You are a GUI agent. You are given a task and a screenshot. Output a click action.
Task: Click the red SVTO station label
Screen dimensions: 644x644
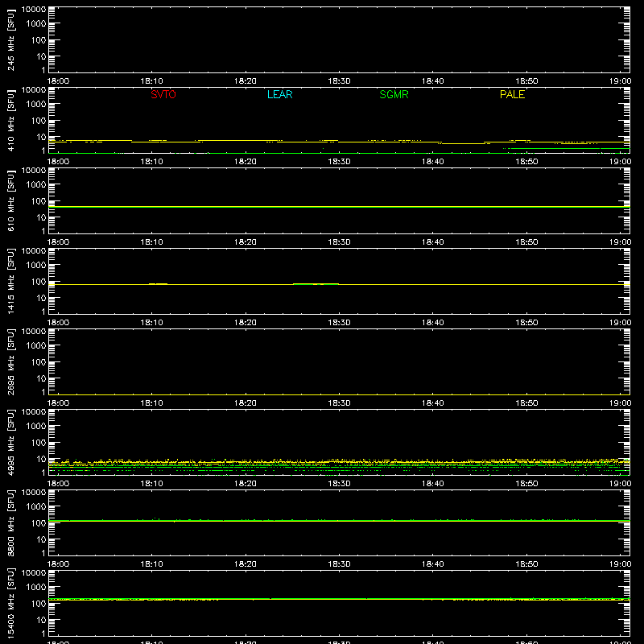pyautogui.click(x=163, y=94)
